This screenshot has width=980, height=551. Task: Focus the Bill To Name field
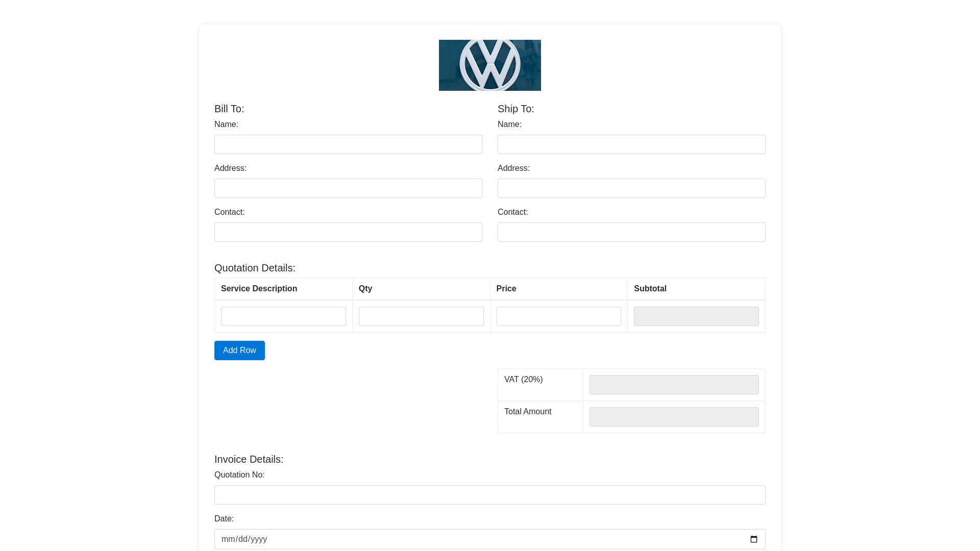348,144
